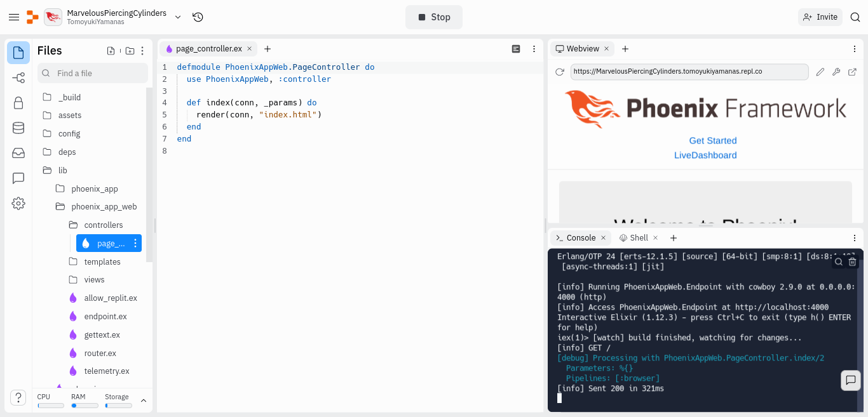Click the Find a file search field
Screen dimensions: 868x417
[x=93, y=73]
